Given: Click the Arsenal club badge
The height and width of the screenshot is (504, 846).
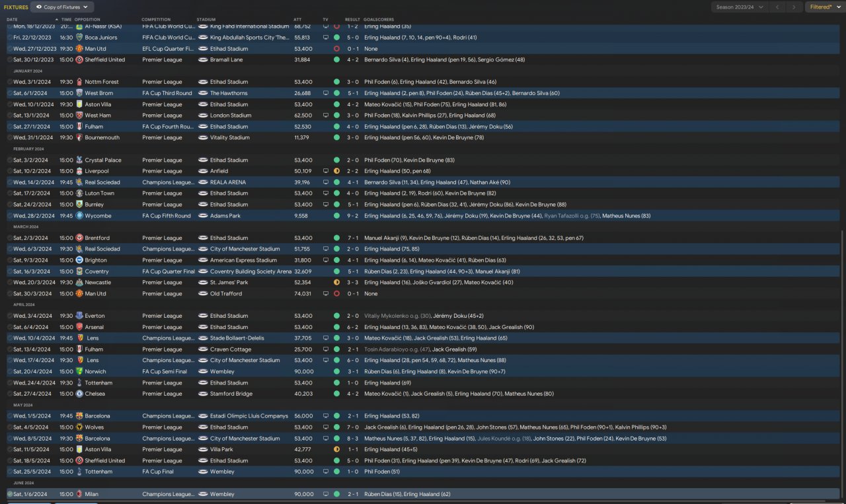Looking at the screenshot, I should click(x=79, y=327).
